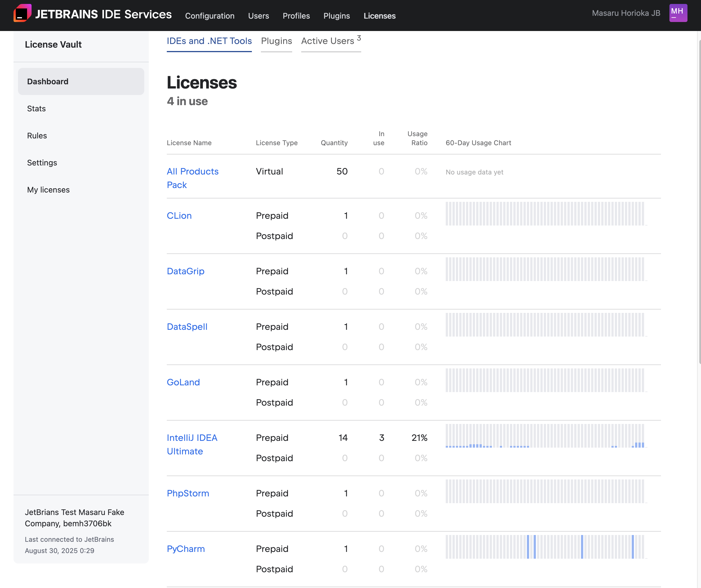This screenshot has width=701, height=588.
Task: Go to the Users section
Action: pyautogui.click(x=258, y=16)
